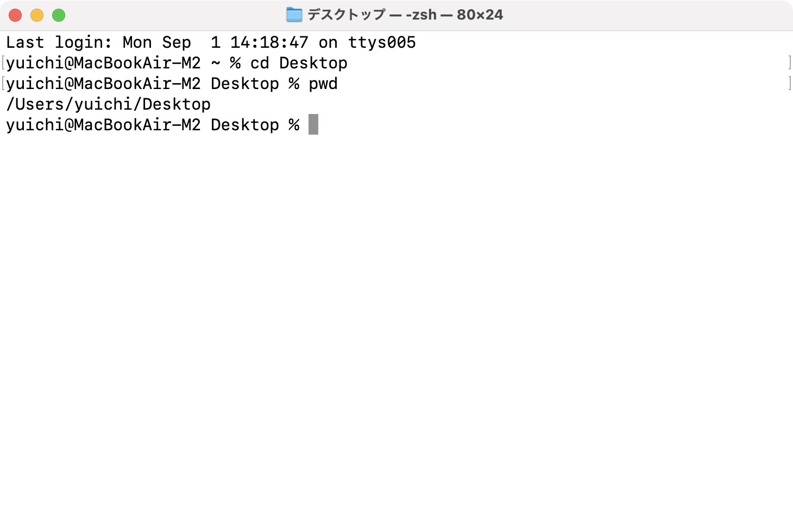
Task: Zoom the window using the green button
Action: 59,15
